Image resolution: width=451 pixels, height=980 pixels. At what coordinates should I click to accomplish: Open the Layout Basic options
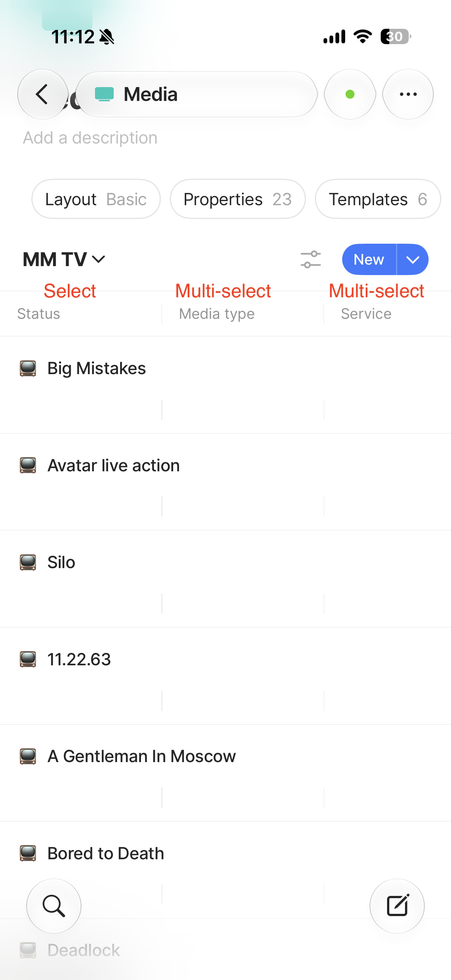click(96, 199)
